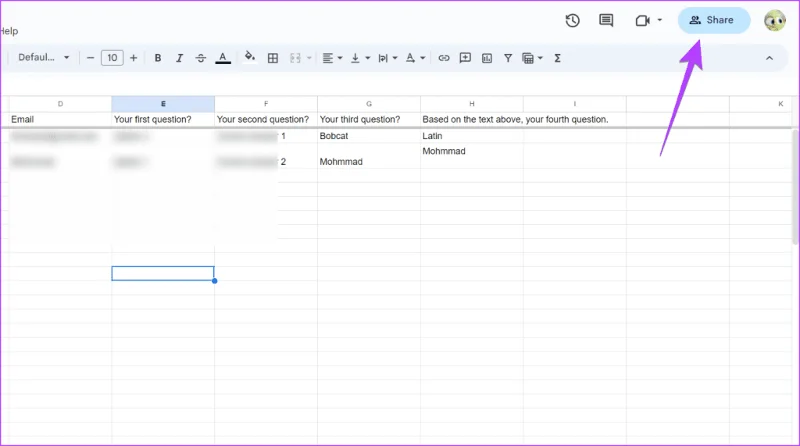Expand filter views dropdown arrow
800x446 pixels.
(x=540, y=58)
